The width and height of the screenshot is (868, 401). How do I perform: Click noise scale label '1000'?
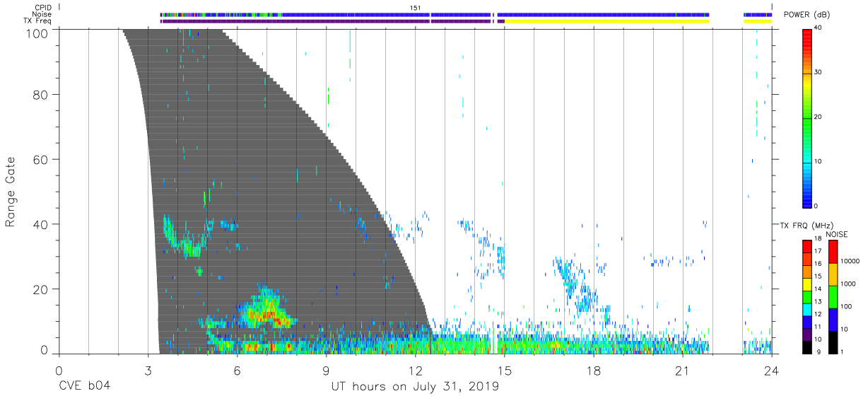tap(848, 284)
